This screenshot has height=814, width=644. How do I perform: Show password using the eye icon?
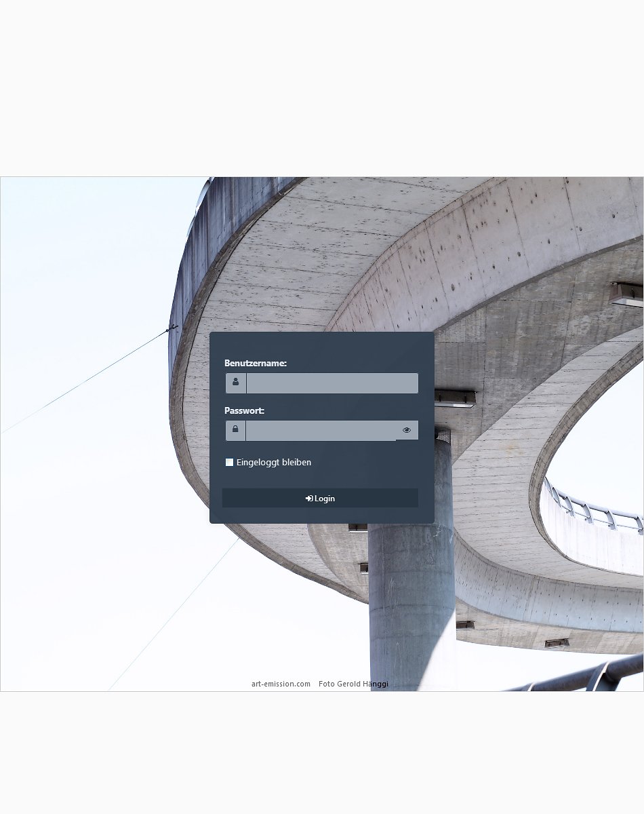coord(407,430)
